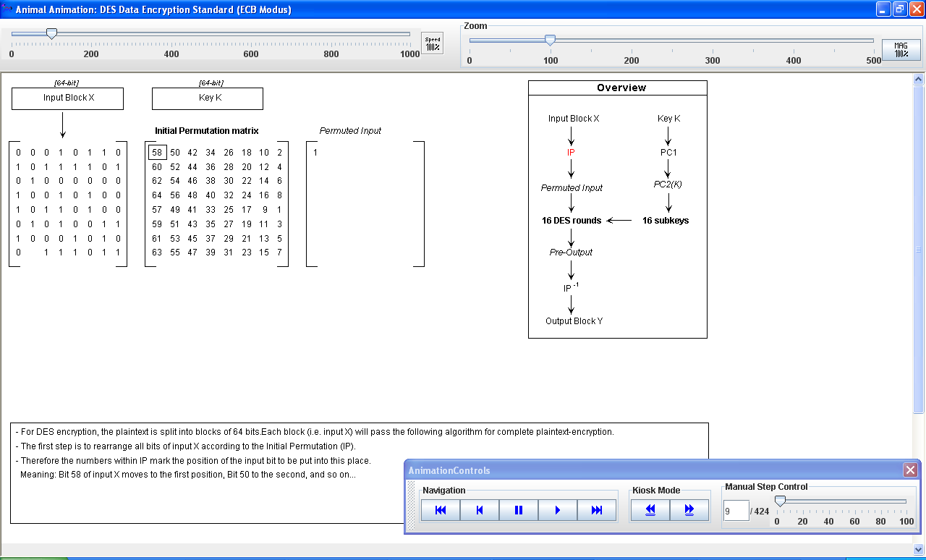926x560 pixels.
Task: Click the animation speed slider thumb
Action: tap(51, 33)
